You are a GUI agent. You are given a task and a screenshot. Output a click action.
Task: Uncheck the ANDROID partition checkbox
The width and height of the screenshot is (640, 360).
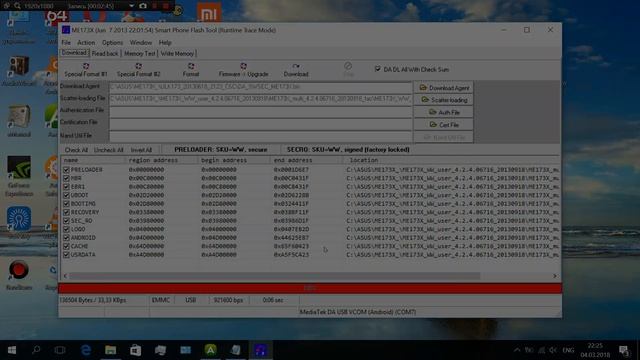[67, 238]
